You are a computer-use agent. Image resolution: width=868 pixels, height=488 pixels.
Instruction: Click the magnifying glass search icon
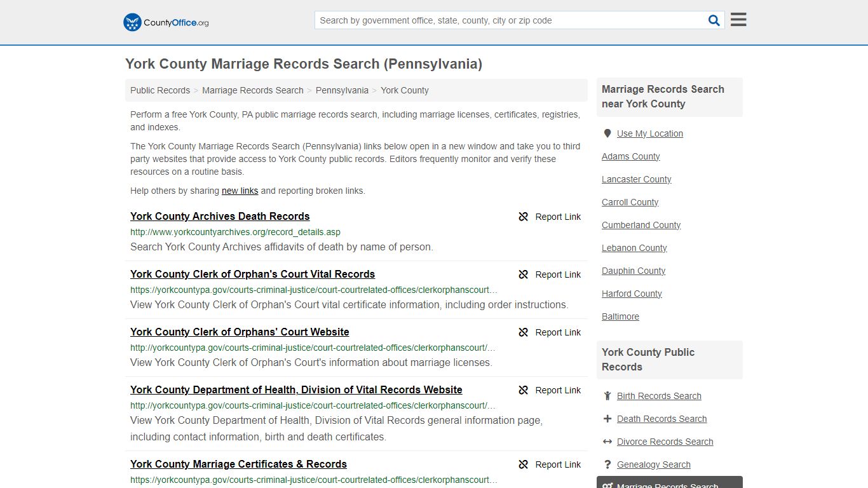(x=714, y=20)
